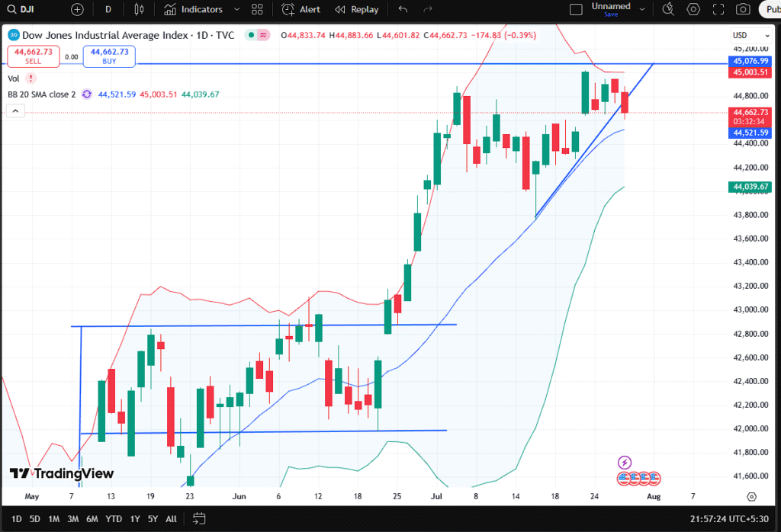Select the 5Y date range
781x532 pixels.
[153, 519]
